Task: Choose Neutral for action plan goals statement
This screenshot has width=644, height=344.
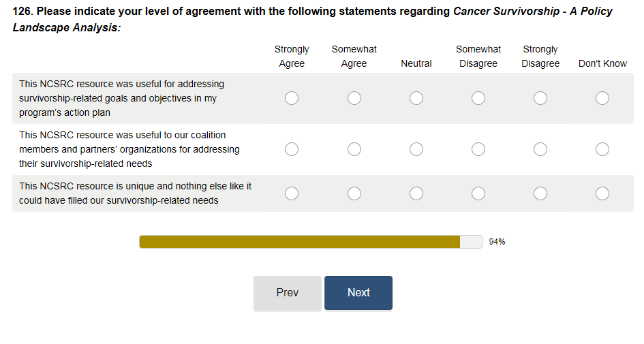Action: point(416,98)
